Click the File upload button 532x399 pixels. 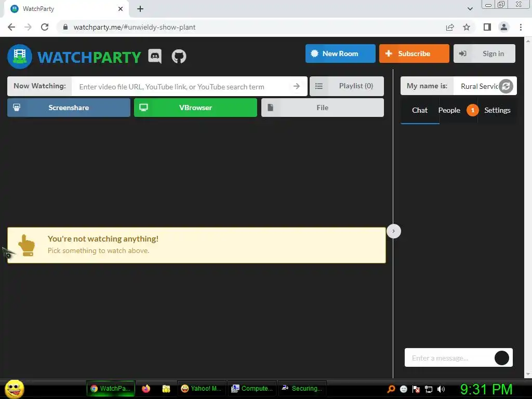[x=322, y=108]
